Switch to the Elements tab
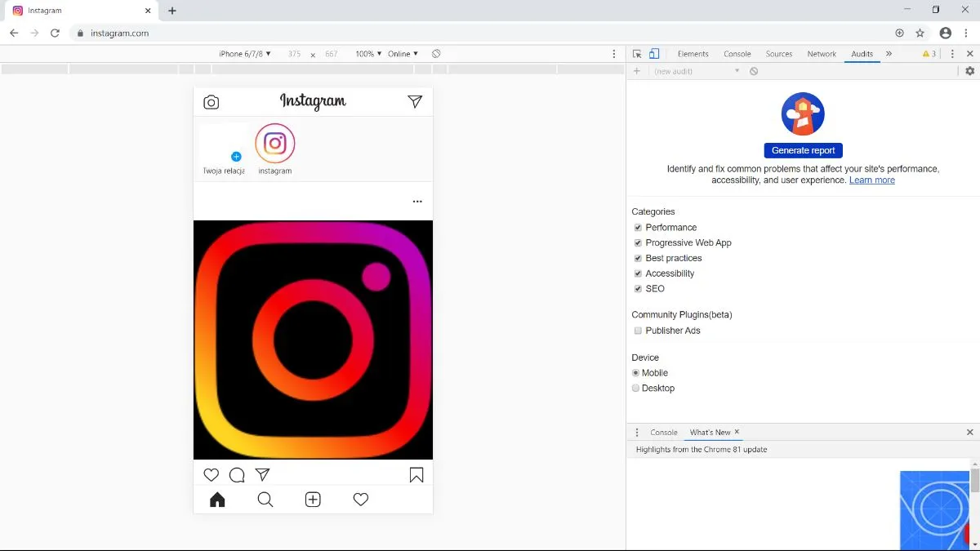Screen dimensions: 980x551 pyautogui.click(x=693, y=54)
